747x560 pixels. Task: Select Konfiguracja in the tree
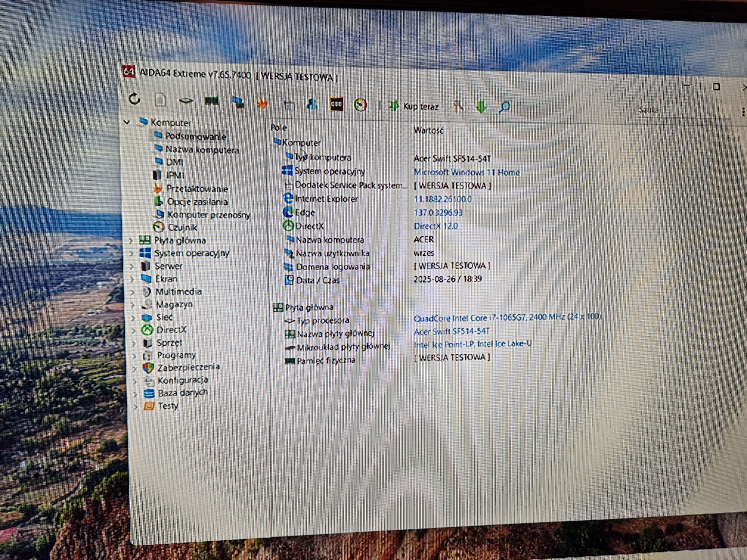pos(183,380)
